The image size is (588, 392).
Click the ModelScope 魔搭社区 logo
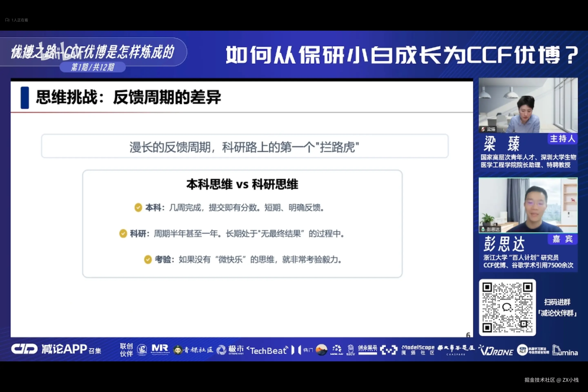[418, 350]
